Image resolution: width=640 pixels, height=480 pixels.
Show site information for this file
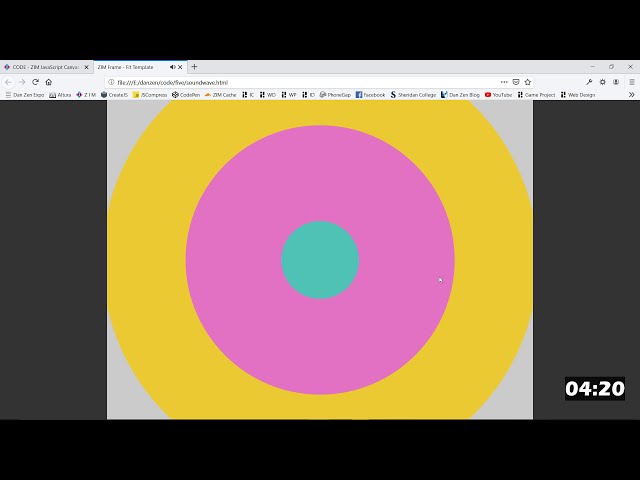pyautogui.click(x=111, y=82)
